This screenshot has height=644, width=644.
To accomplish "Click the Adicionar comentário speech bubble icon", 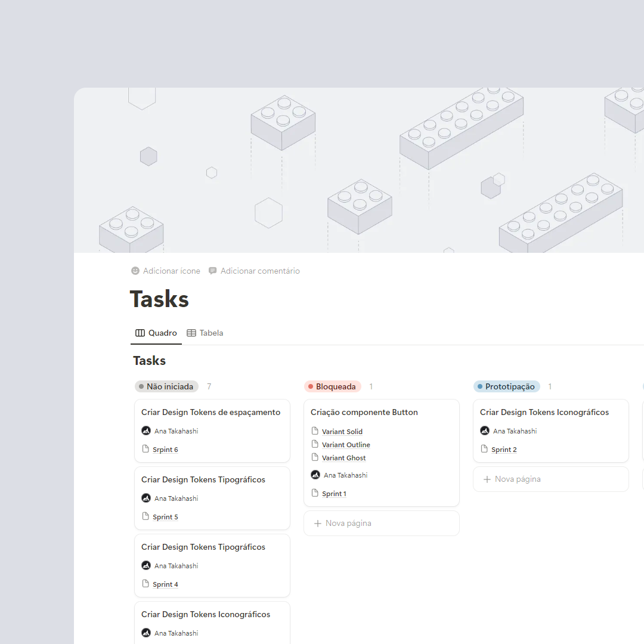I will (213, 271).
